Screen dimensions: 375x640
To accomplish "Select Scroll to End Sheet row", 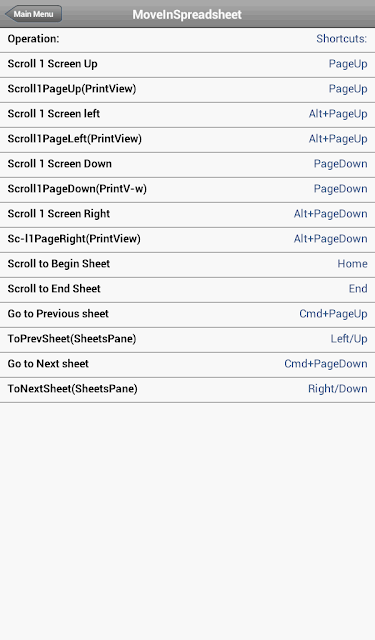I will coord(187,290).
